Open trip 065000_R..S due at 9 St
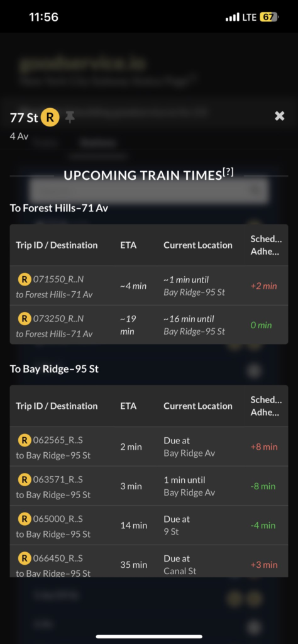The width and height of the screenshot is (298, 644). pyautogui.click(x=149, y=525)
